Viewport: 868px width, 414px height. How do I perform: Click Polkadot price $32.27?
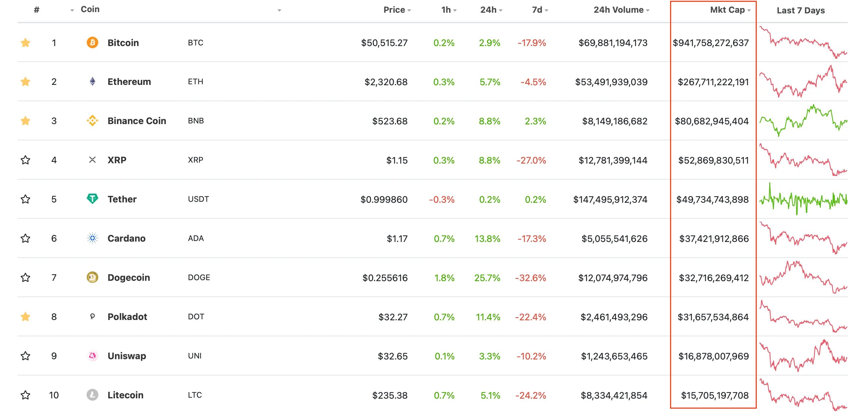(393, 317)
